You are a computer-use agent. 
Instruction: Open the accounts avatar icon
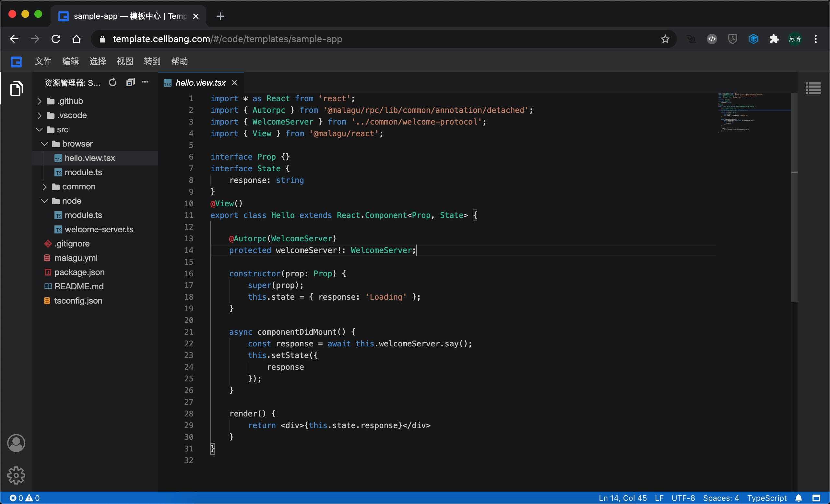(16, 443)
